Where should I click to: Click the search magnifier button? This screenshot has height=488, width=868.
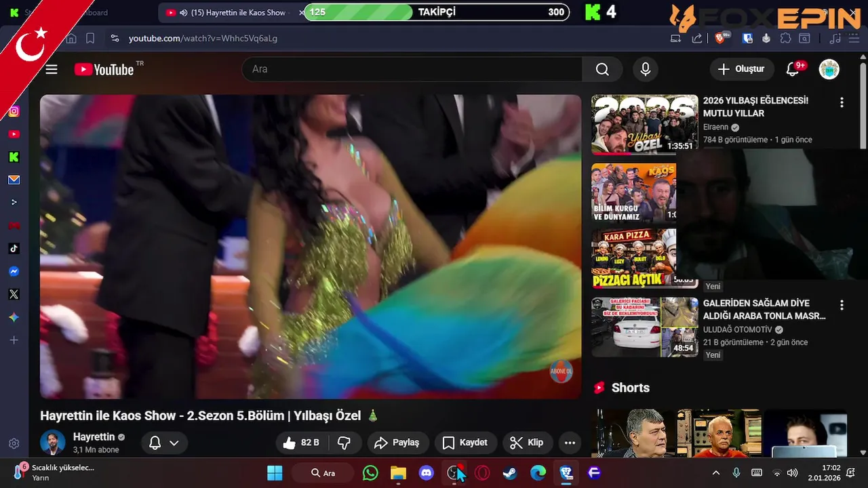tap(602, 69)
